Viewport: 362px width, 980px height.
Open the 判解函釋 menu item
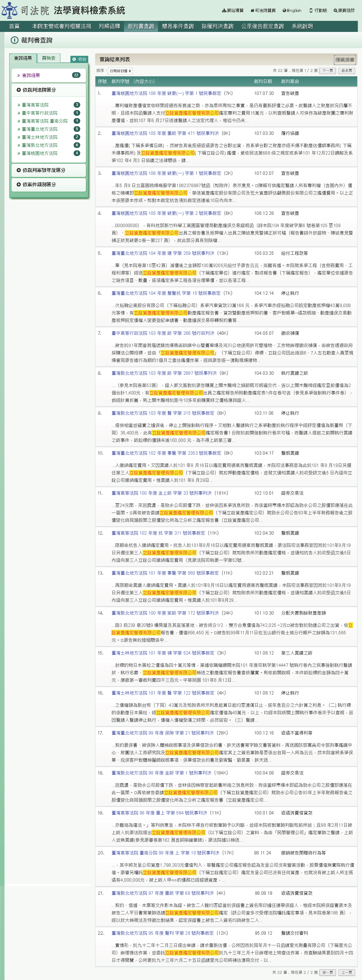point(109,26)
